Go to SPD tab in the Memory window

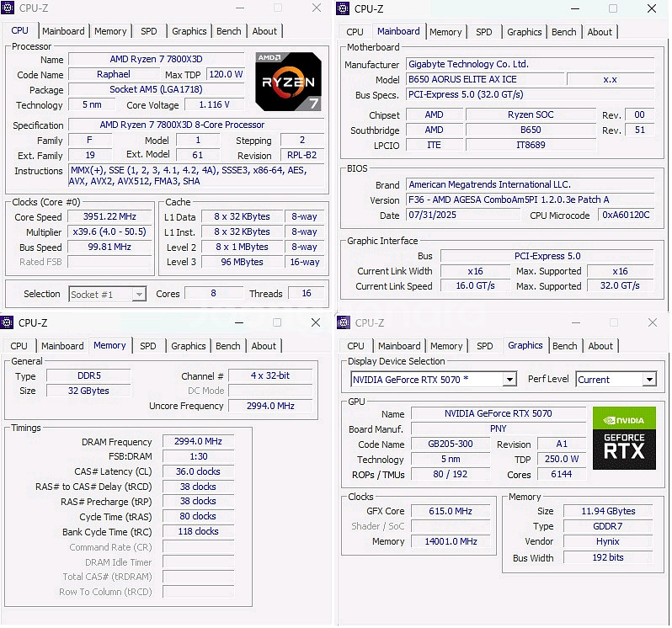coord(148,346)
